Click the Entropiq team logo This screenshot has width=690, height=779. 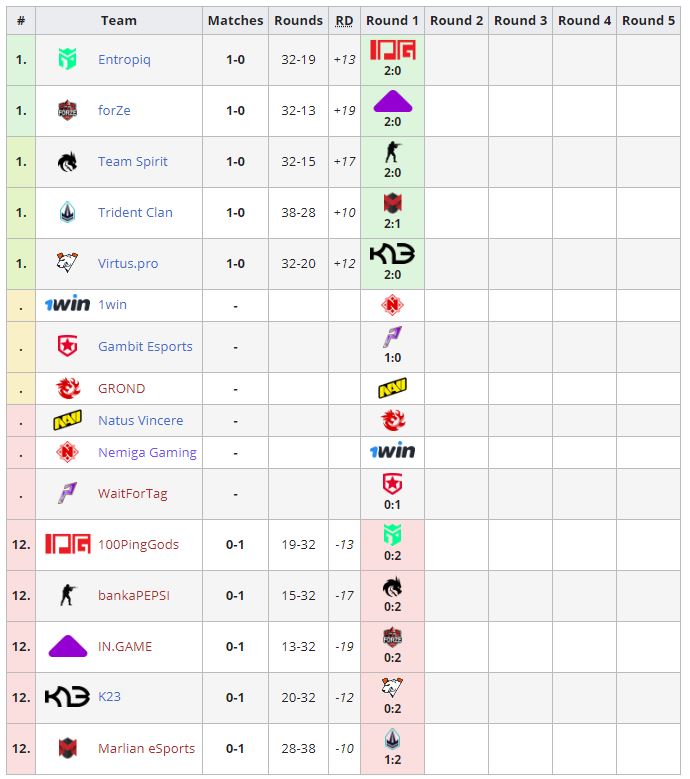[x=67, y=60]
